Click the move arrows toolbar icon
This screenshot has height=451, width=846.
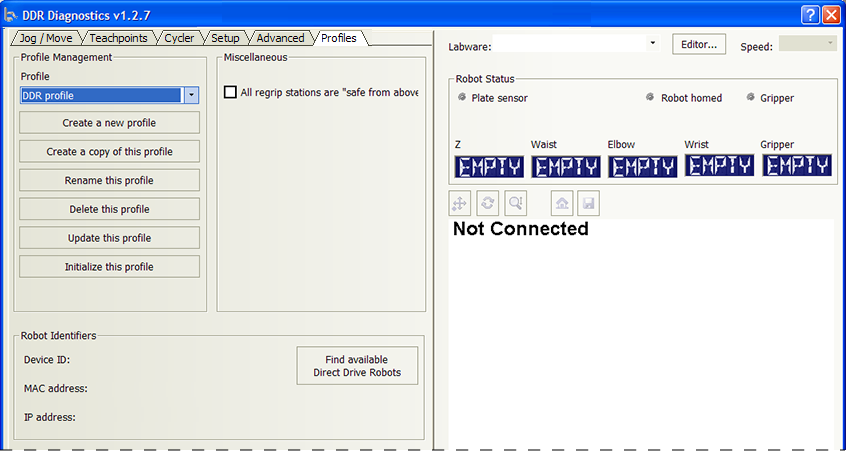[460, 203]
